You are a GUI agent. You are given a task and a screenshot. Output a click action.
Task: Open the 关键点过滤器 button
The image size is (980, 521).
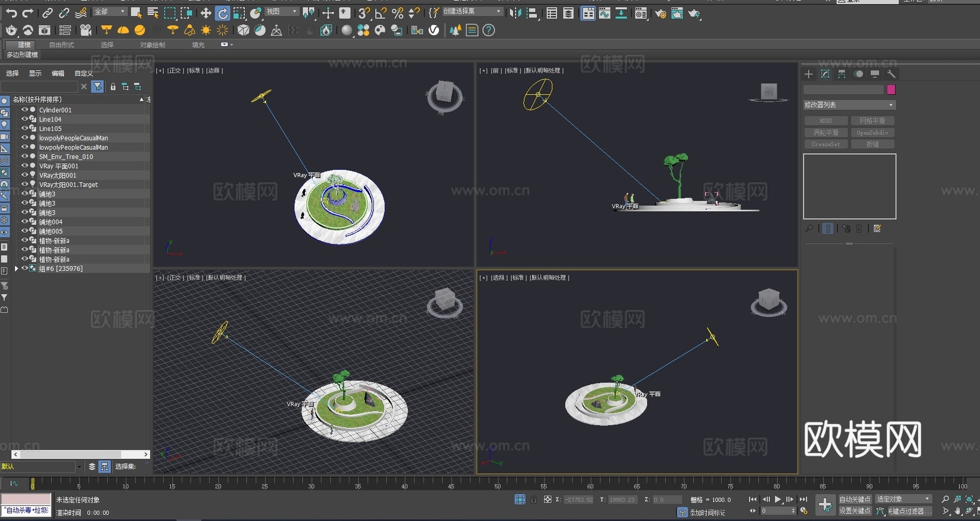click(909, 511)
